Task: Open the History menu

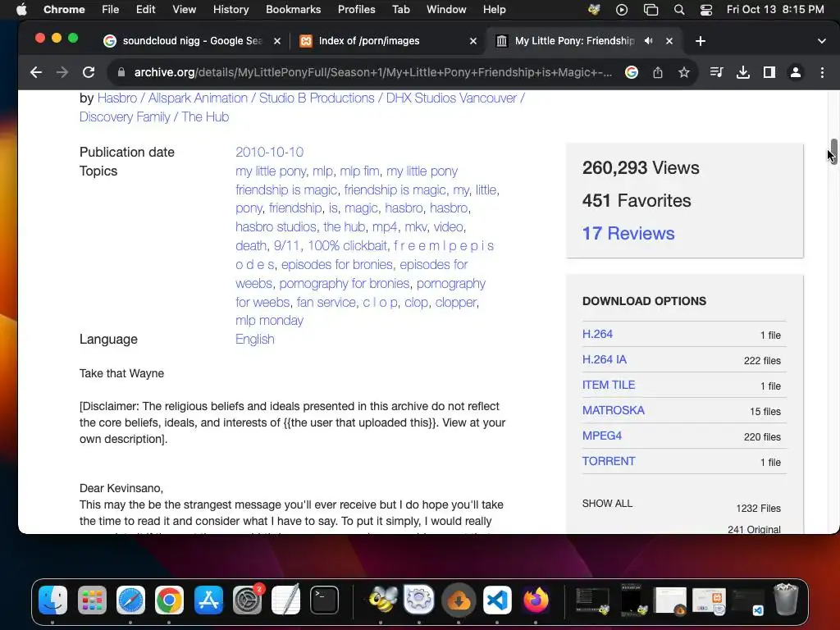Action: pos(231,9)
